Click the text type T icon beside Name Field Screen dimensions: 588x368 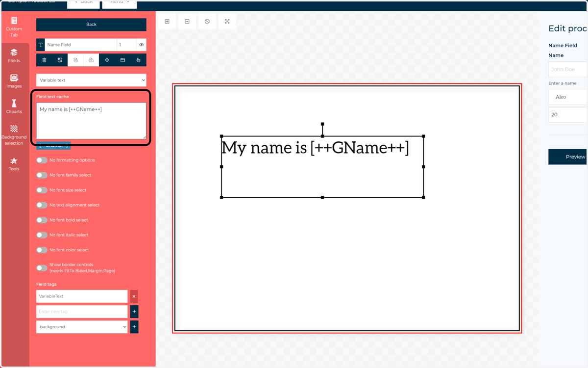coord(41,45)
